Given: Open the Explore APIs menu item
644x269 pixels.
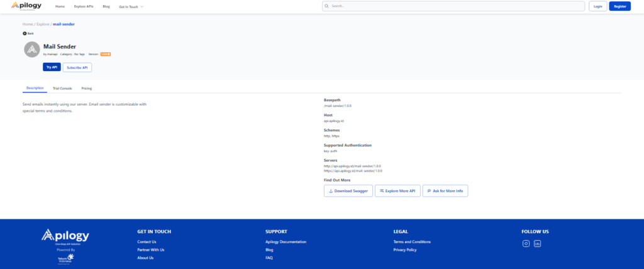Looking at the screenshot, I should 84,6.
